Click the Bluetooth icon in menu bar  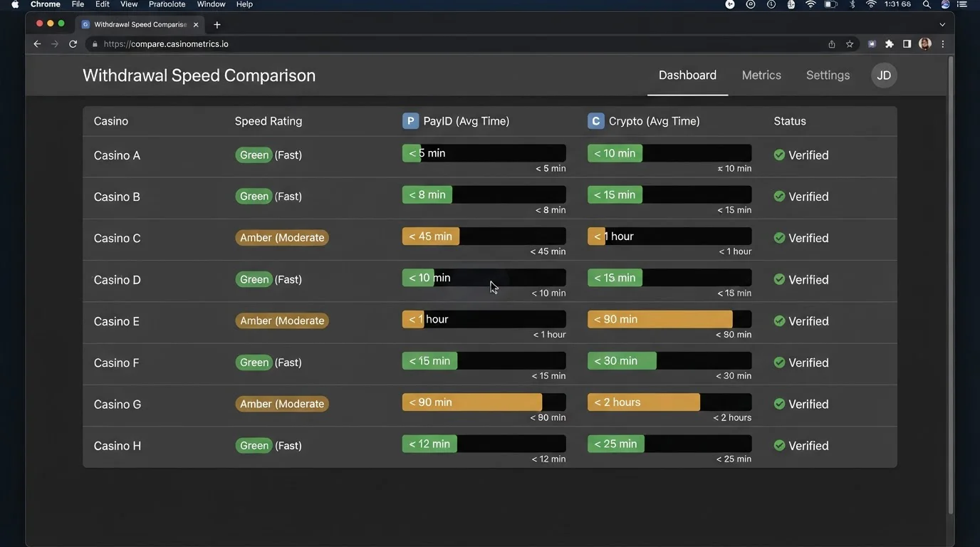(853, 4)
